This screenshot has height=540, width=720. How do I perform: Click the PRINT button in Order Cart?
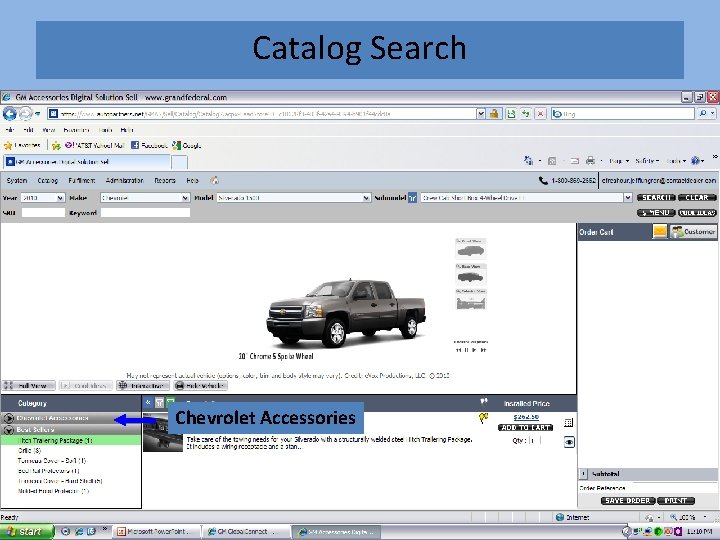click(x=676, y=501)
